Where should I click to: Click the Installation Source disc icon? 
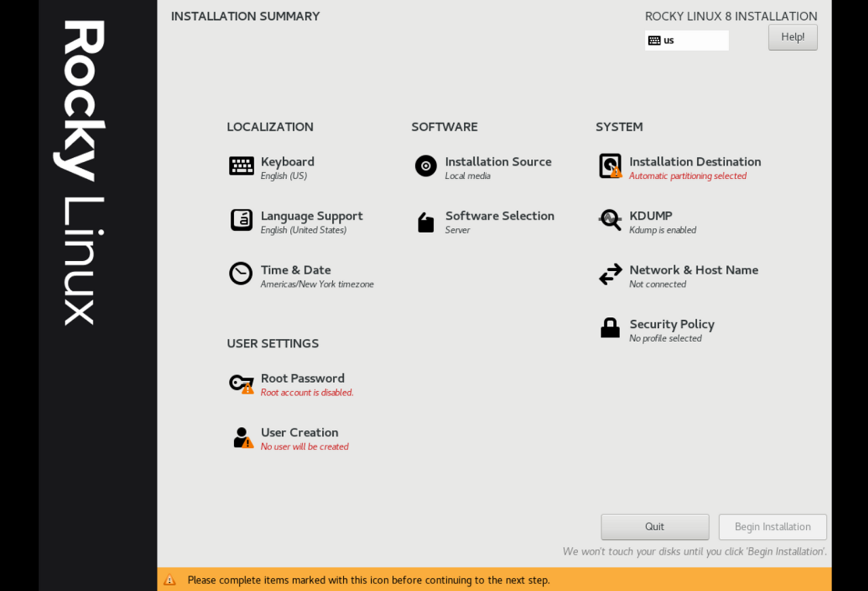pyautogui.click(x=426, y=166)
